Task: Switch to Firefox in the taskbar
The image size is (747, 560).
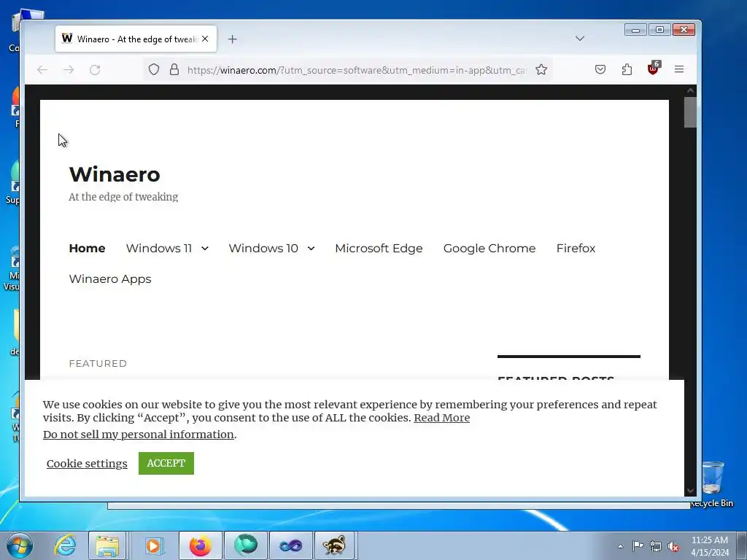Action: pyautogui.click(x=200, y=545)
